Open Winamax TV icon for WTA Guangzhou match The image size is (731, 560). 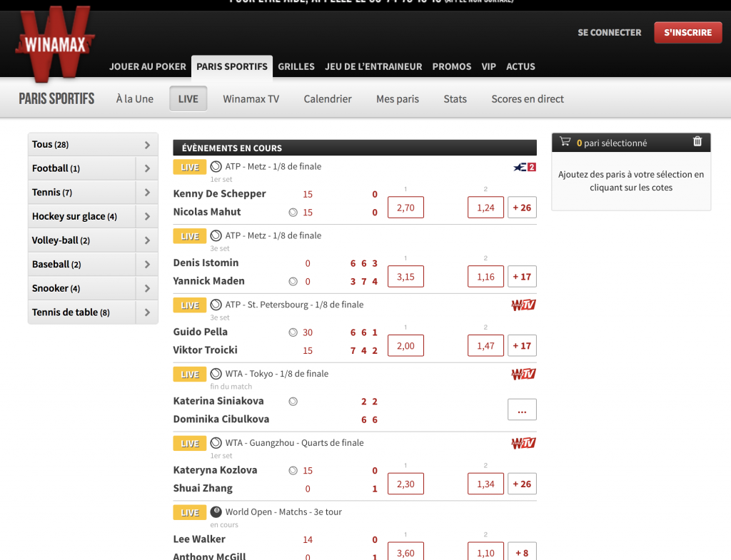click(x=523, y=443)
